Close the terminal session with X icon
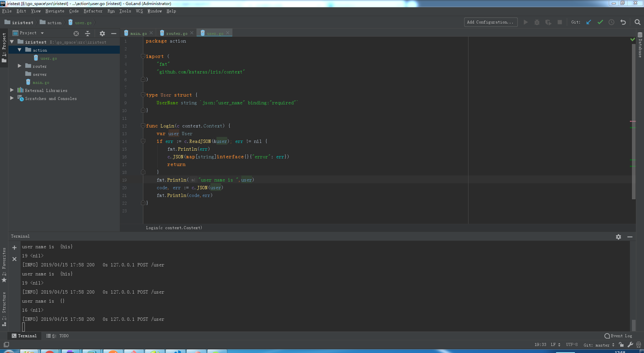The height and width of the screenshot is (353, 644). pos(14,259)
